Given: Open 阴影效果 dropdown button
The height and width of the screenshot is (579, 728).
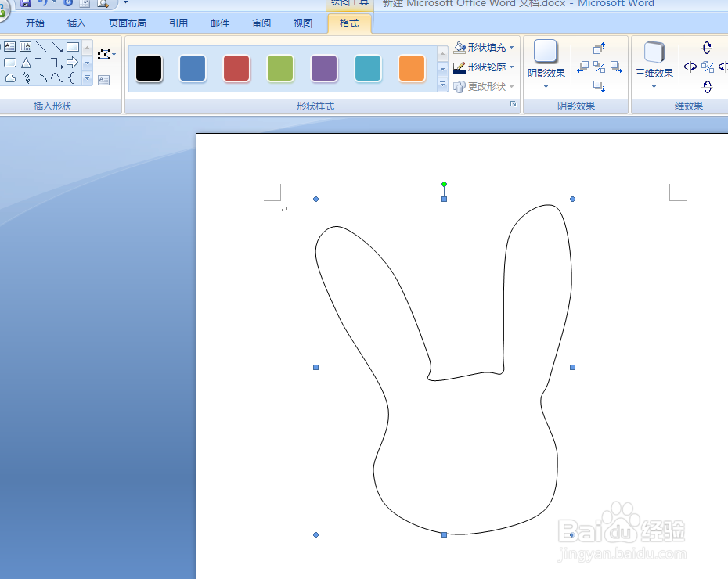Looking at the screenshot, I should point(546,64).
